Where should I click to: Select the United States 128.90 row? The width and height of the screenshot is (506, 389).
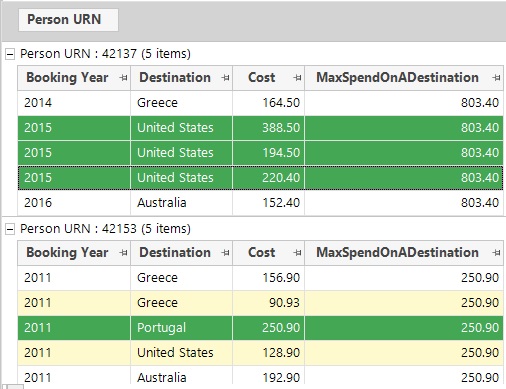(260, 353)
